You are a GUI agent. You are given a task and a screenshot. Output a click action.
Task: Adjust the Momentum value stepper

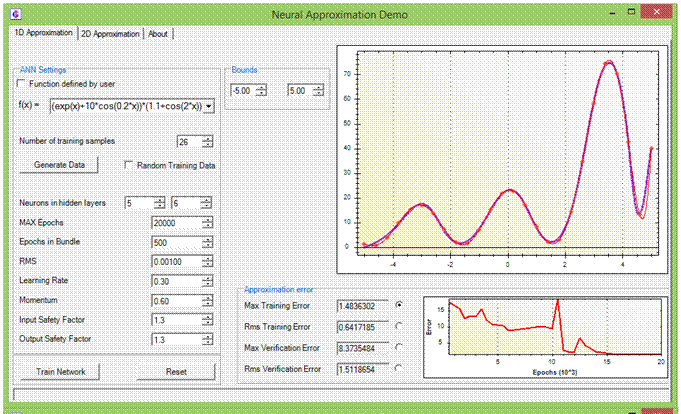[x=207, y=301]
